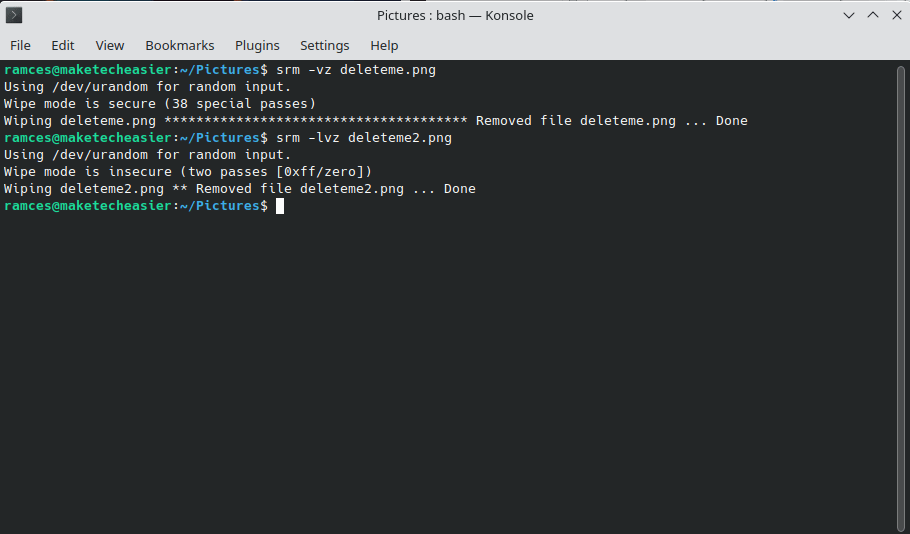Screen dimensions: 910x534
Task: Open the Bookmarks menu
Action: click(x=180, y=45)
